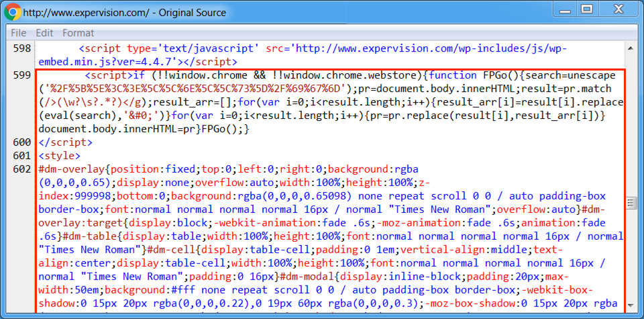Click the closing </script> tag on line 600
Viewport: 644px width, 319px height.
tap(66, 142)
